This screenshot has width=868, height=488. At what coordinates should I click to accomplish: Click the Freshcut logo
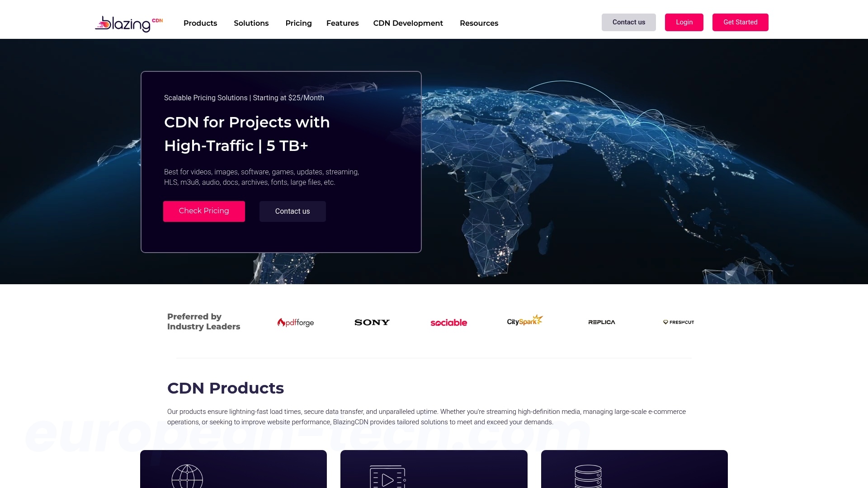click(678, 322)
